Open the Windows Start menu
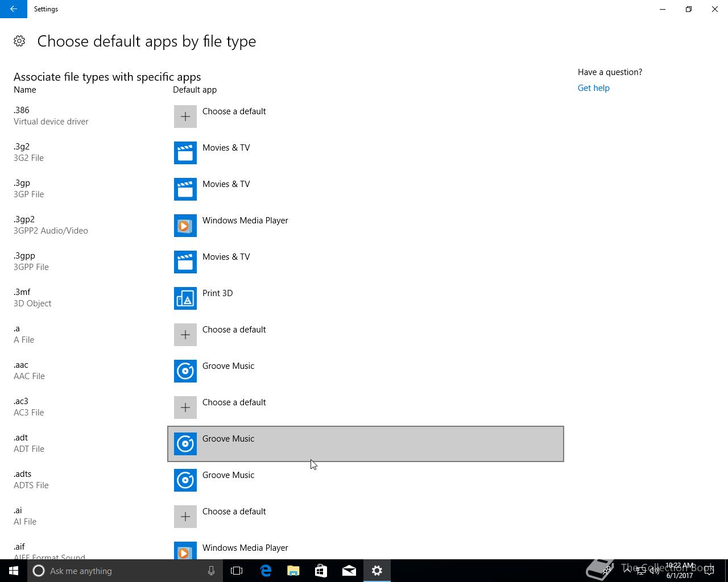This screenshot has height=582, width=728. click(x=14, y=571)
